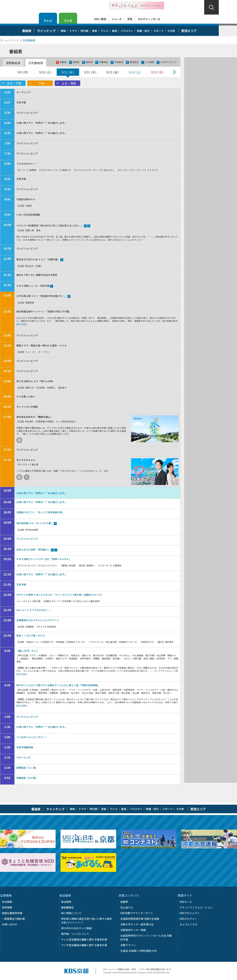Select the 9/10 (火) date tab
This screenshot has height=980, width=237.
coord(45,72)
